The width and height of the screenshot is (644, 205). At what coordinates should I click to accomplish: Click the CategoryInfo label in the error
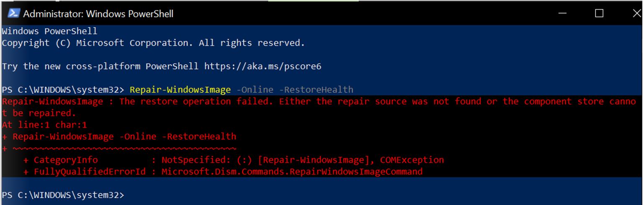pos(66,160)
